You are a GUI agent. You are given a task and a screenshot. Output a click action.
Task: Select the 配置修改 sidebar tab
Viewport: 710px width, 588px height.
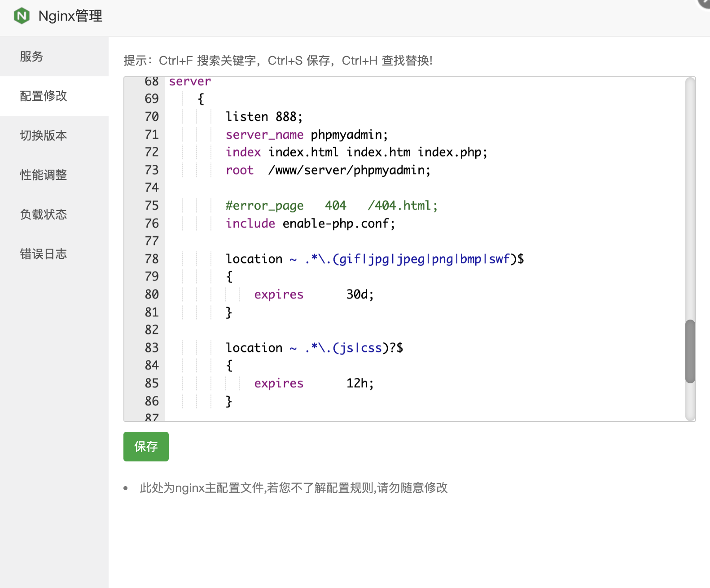click(x=54, y=96)
